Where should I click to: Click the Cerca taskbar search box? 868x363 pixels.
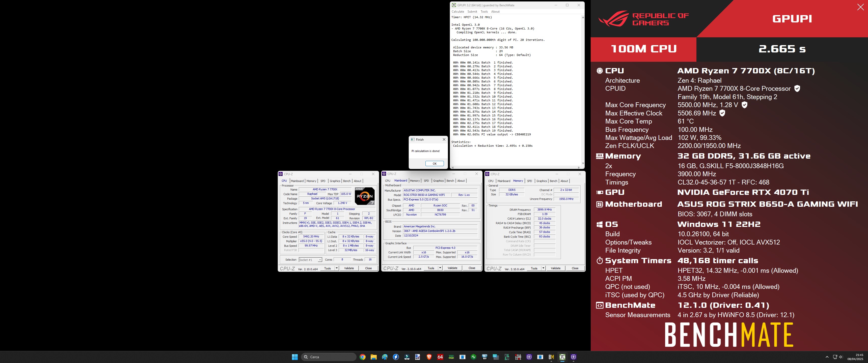(x=329, y=357)
